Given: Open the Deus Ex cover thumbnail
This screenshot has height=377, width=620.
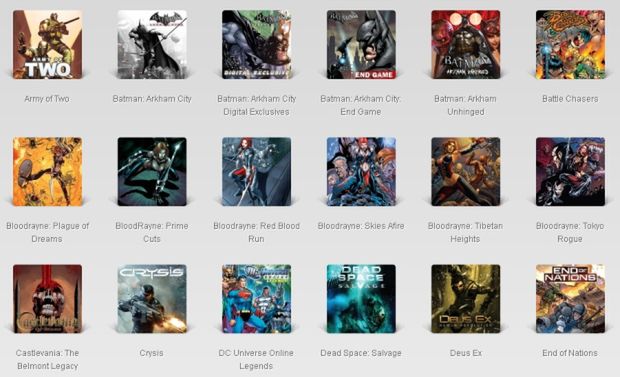Looking at the screenshot, I should pyautogui.click(x=466, y=299).
